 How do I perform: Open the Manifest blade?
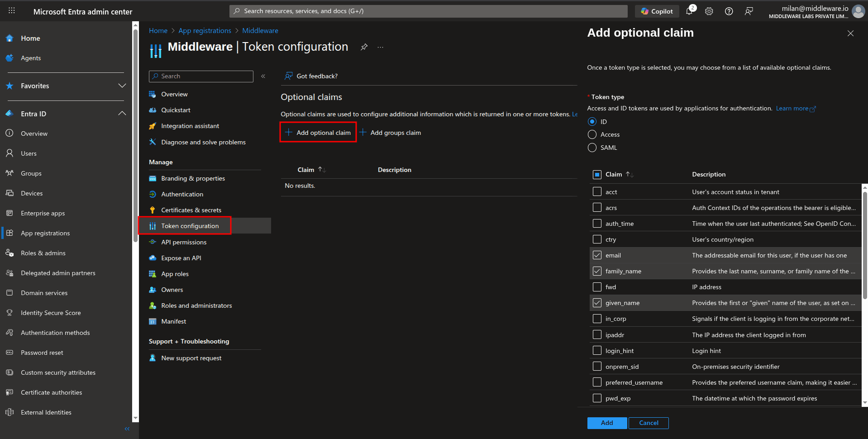[174, 321]
